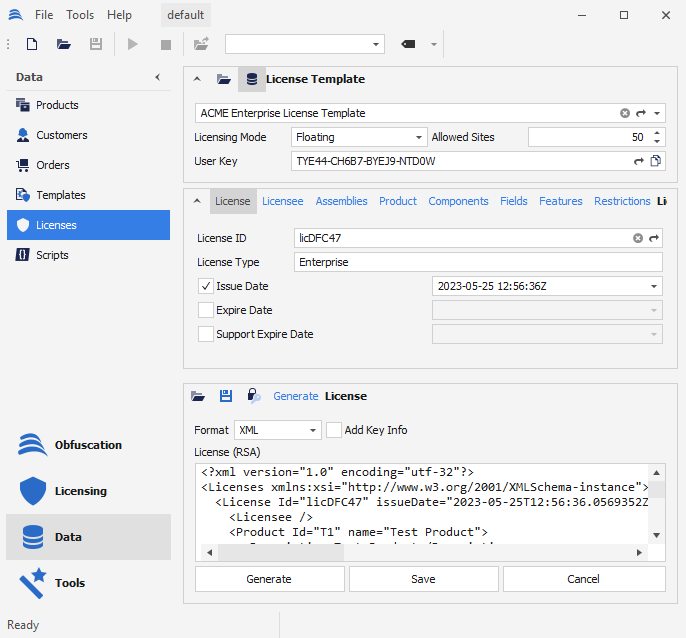
Task: Clear the License ID field
Action: click(638, 239)
